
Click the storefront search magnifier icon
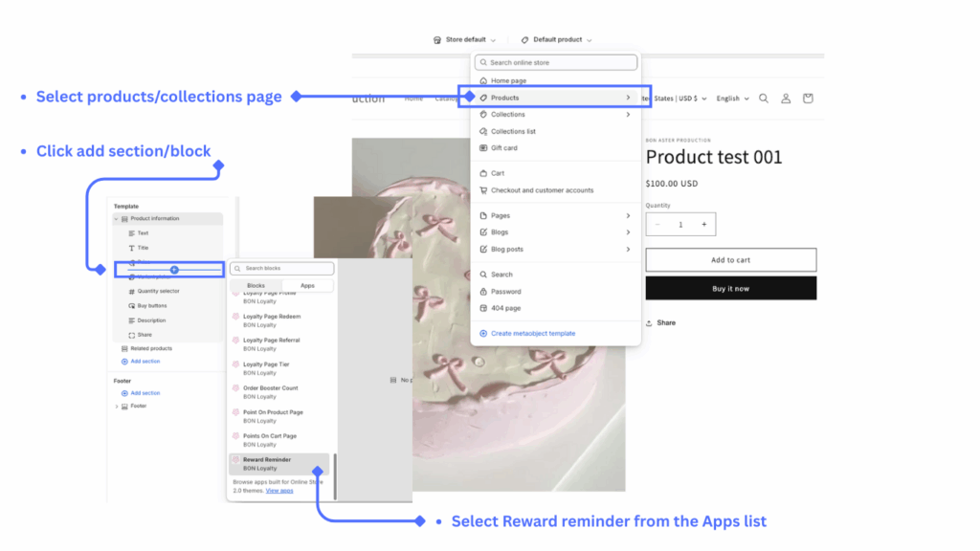click(764, 98)
